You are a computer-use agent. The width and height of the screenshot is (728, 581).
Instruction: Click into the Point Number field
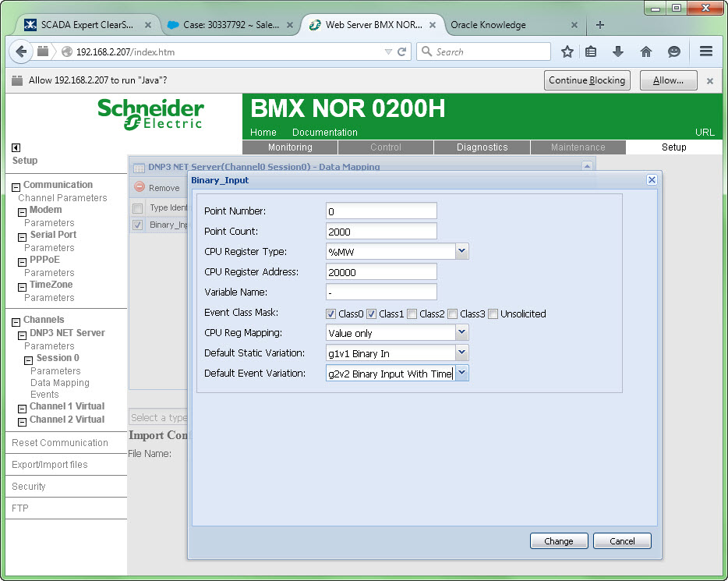pyautogui.click(x=381, y=211)
